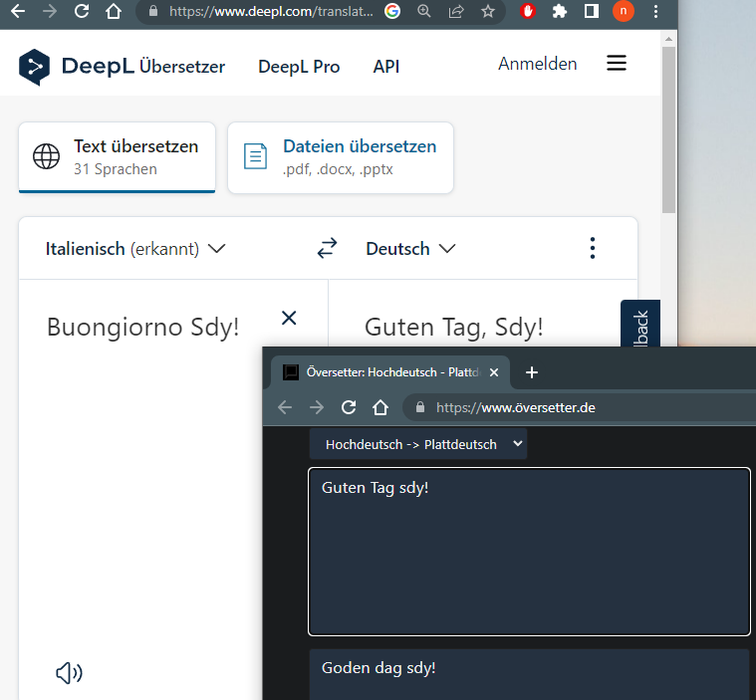Open the orange 'n' profile avatar
Viewport: 756px width, 700px height.
point(623,11)
